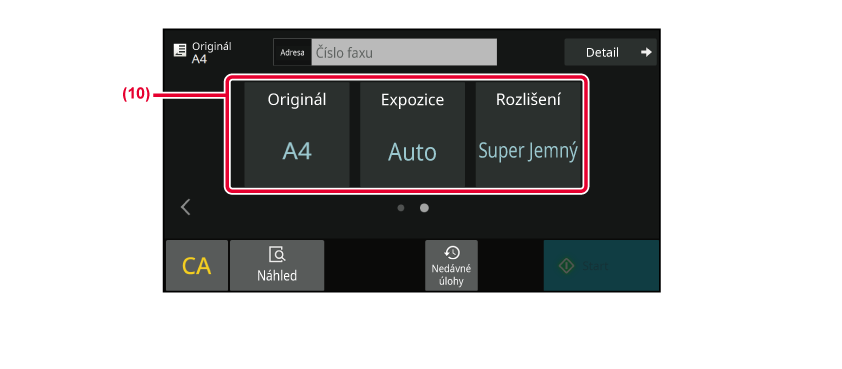Click the Originál A4 status text at top

point(212,52)
